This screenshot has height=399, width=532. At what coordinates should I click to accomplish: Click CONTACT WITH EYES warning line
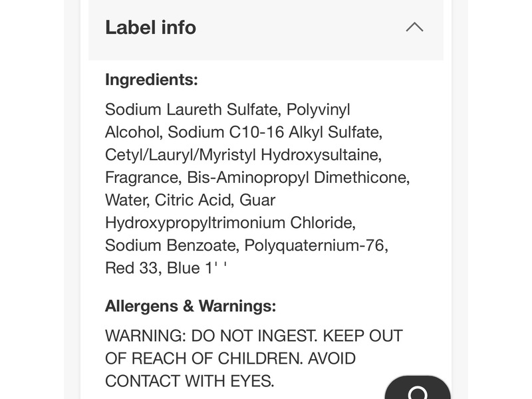click(x=189, y=381)
